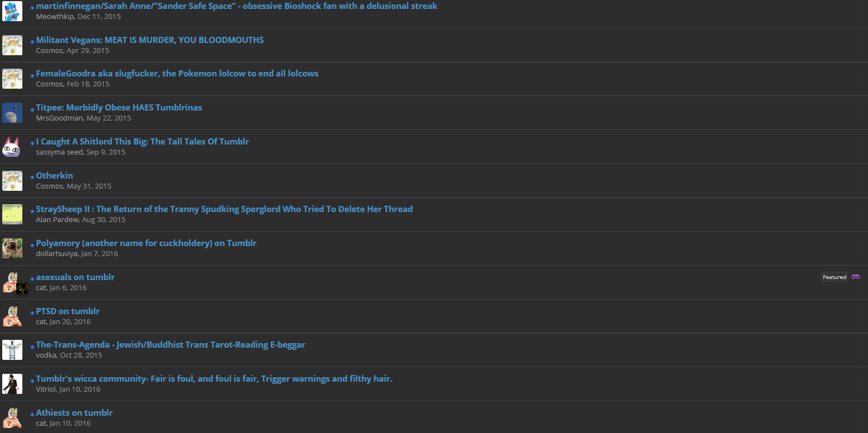Open the PTSD on tumblr thread
The height and width of the screenshot is (433, 868).
tap(68, 311)
